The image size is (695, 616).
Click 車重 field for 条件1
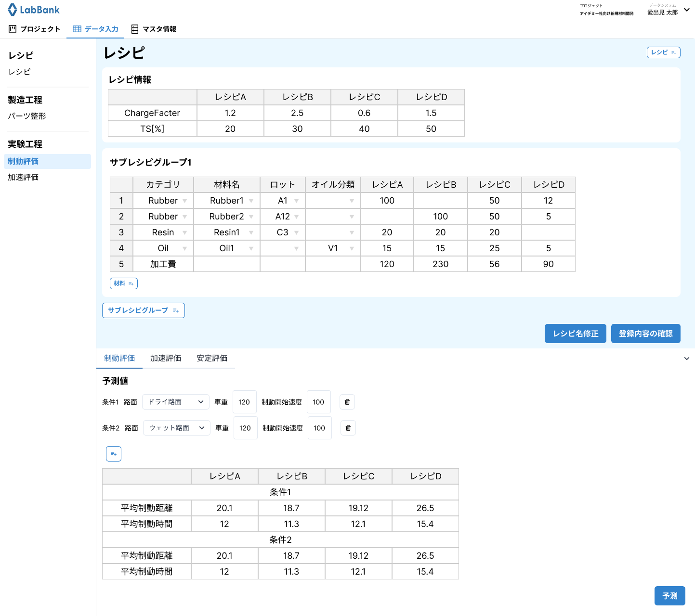[244, 402]
